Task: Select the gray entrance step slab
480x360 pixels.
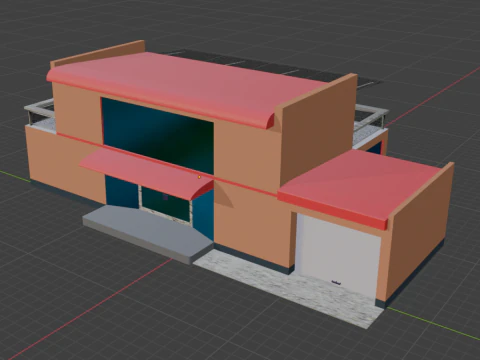Action: click(148, 234)
